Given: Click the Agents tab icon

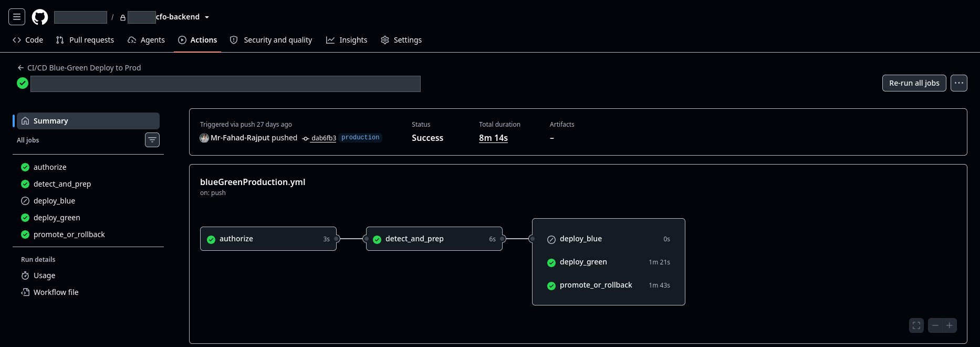Looking at the screenshot, I should point(132,40).
